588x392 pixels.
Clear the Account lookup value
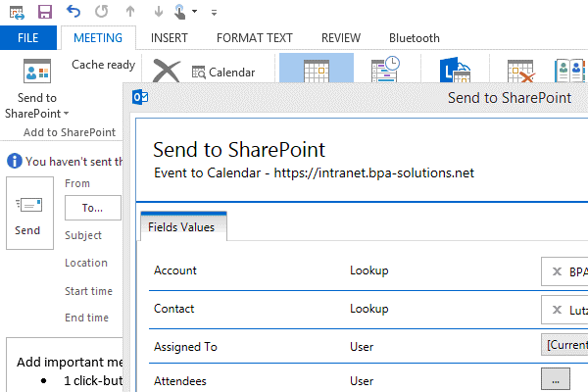(x=557, y=271)
